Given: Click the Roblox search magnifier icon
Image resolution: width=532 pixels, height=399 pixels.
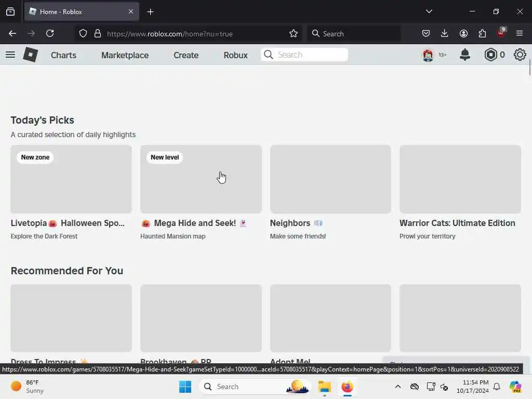Looking at the screenshot, I should 269,55.
